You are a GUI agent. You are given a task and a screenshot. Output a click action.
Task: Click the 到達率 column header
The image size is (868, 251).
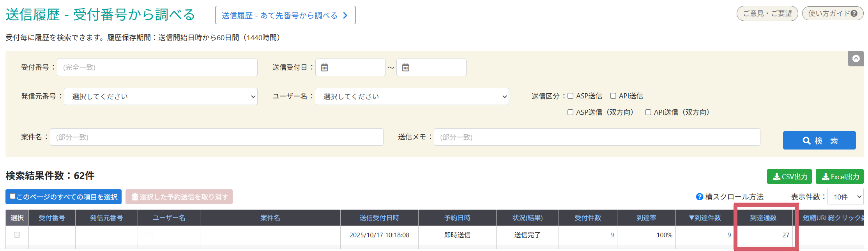[x=646, y=218]
